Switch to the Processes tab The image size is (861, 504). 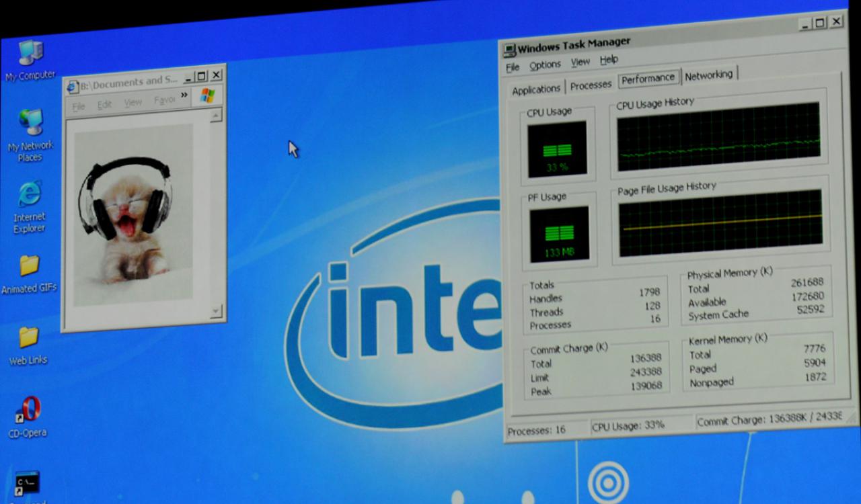591,85
